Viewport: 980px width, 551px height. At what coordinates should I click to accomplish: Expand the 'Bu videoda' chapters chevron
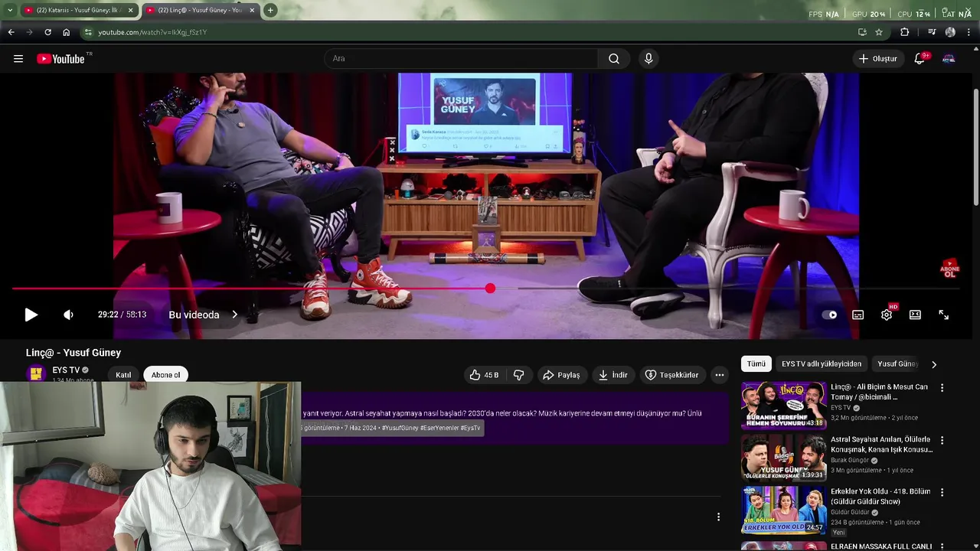coord(235,315)
